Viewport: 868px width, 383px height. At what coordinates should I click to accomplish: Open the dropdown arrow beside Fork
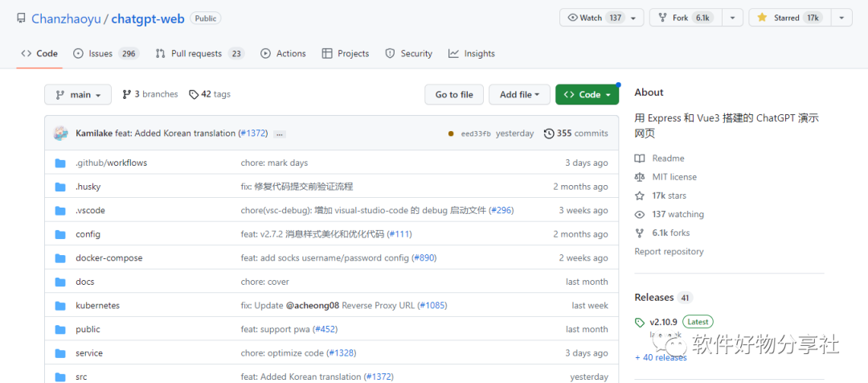(x=732, y=18)
